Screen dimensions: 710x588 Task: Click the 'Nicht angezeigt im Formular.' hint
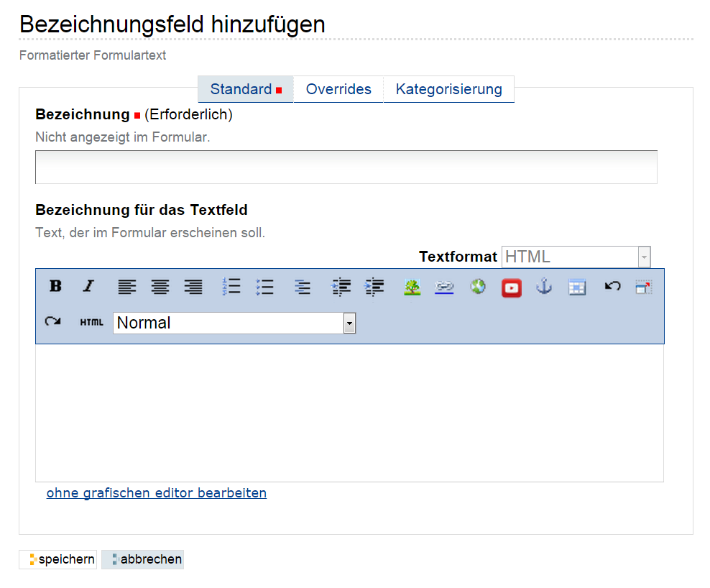point(123,137)
